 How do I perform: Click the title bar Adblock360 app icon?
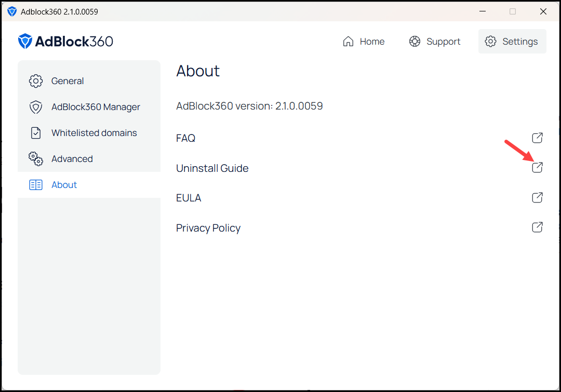[x=12, y=11]
